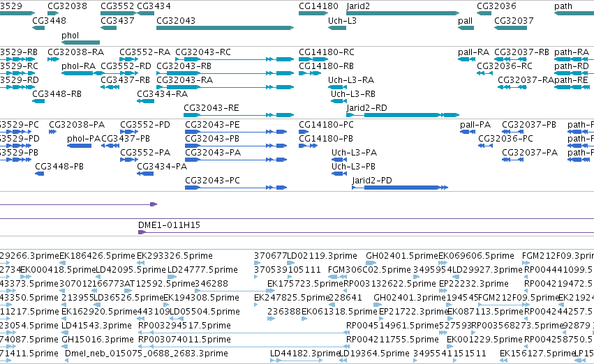This screenshot has width=594, height=364.
Task: Select transcript CG3437-RB
Action: tap(125, 79)
